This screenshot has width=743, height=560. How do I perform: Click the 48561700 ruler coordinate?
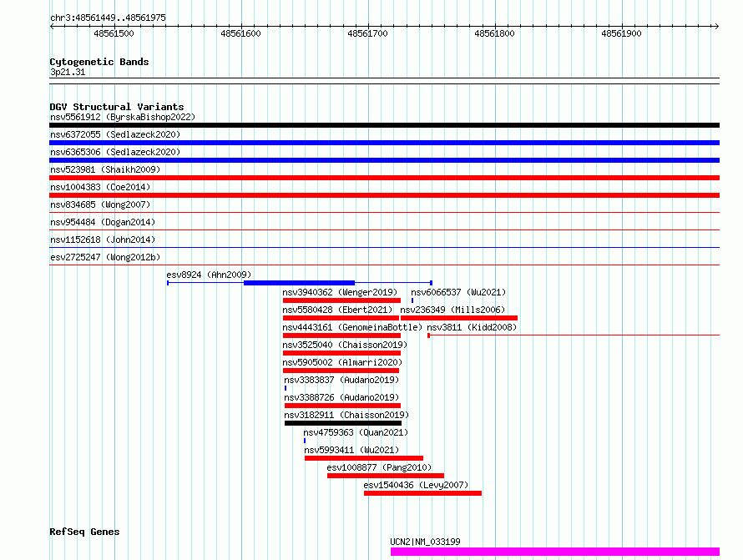click(x=367, y=33)
